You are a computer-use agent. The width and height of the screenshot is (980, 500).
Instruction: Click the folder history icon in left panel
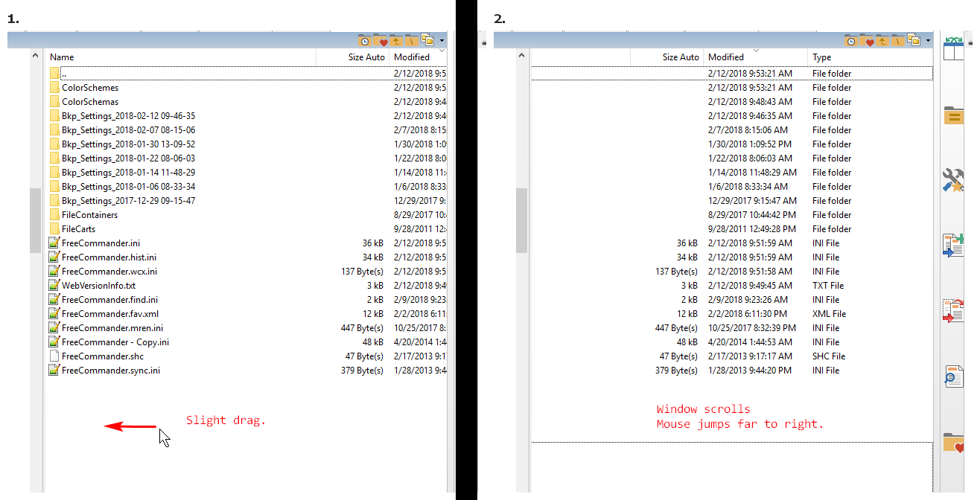tap(364, 40)
